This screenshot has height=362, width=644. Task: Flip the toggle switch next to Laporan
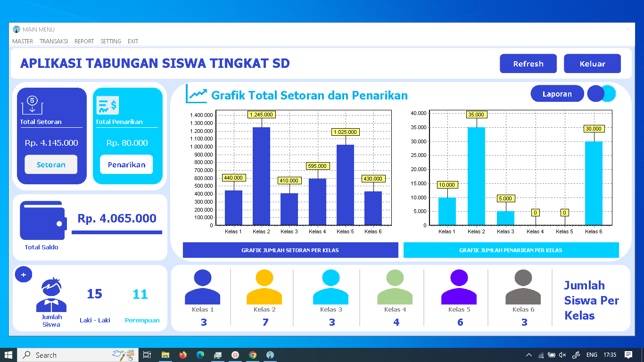602,94
